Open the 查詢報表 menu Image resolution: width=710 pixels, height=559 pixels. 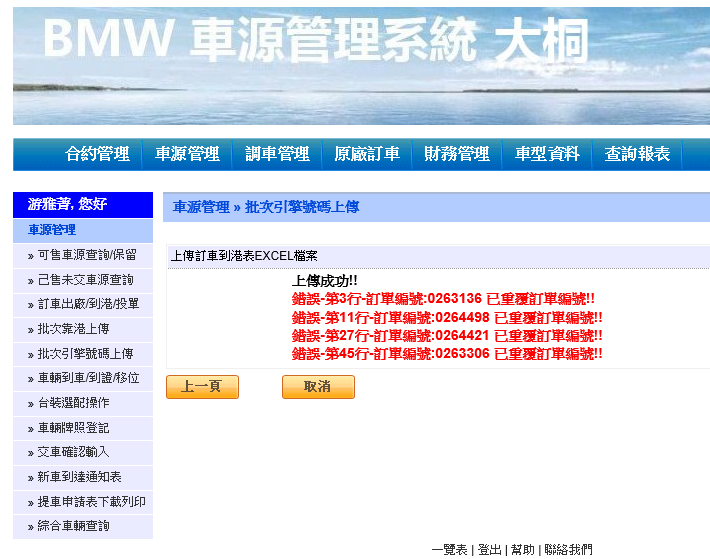(637, 154)
